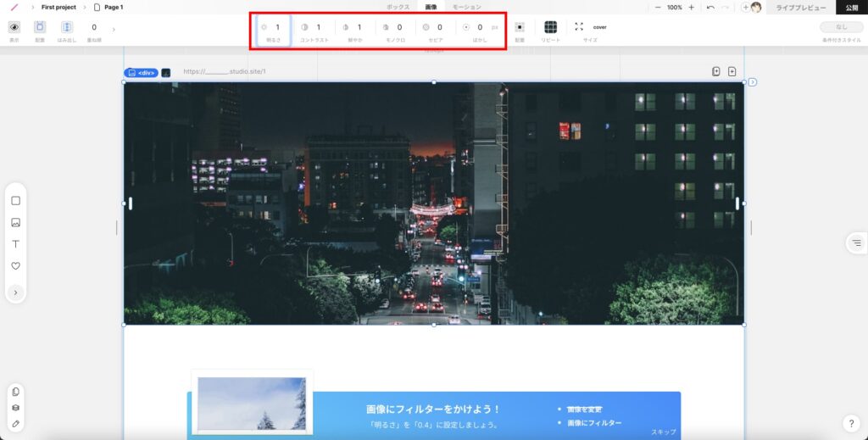Open the Page 1 breadcrumb
Screen dimensions: 868x440
tap(108, 7)
